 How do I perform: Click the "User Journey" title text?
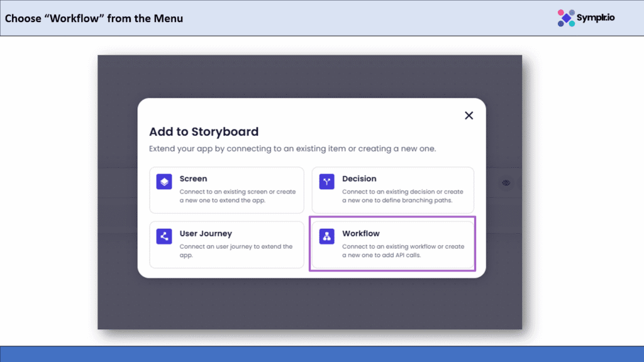tap(206, 234)
